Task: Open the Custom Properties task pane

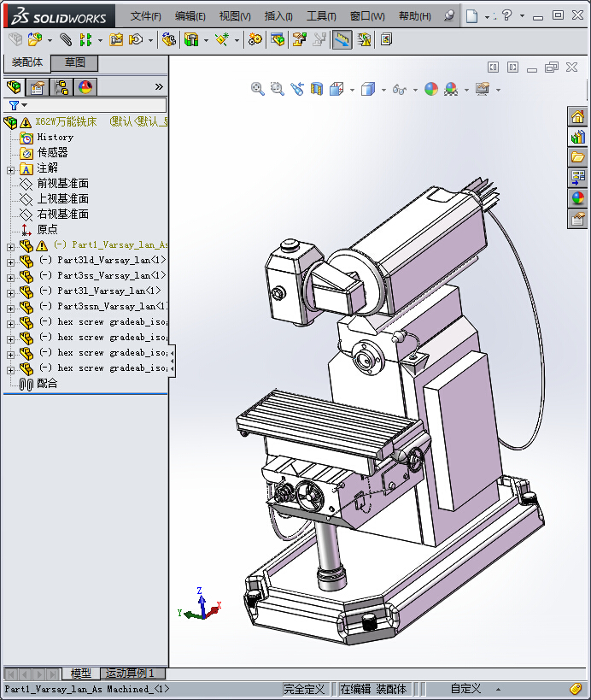Action: coord(577,219)
